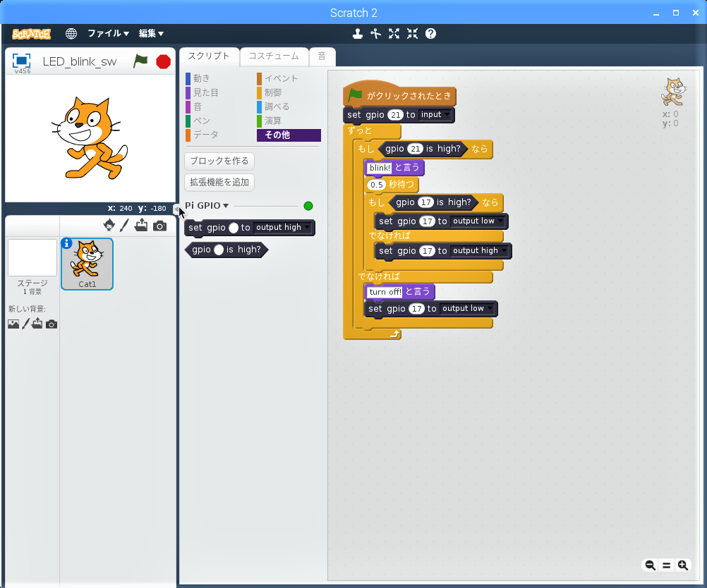Open palette block's output high dropdown
Image resolution: width=707 pixels, height=588 pixels.
[x=282, y=228]
